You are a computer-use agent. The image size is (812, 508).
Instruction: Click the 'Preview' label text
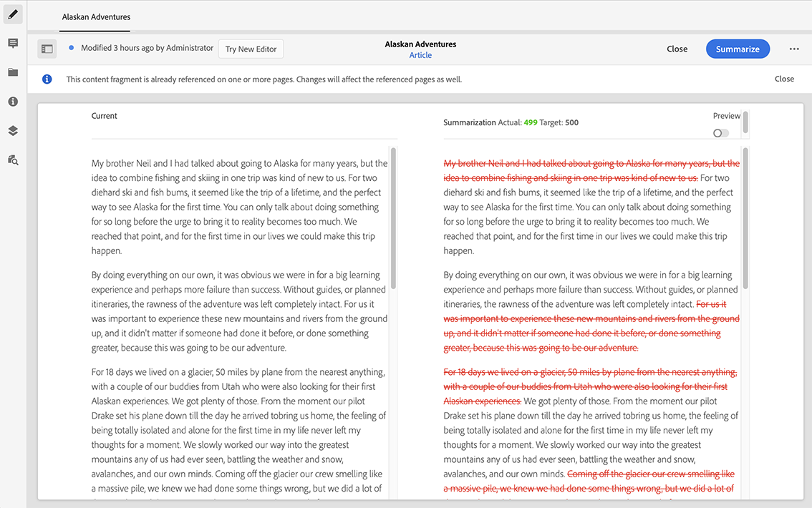click(727, 116)
